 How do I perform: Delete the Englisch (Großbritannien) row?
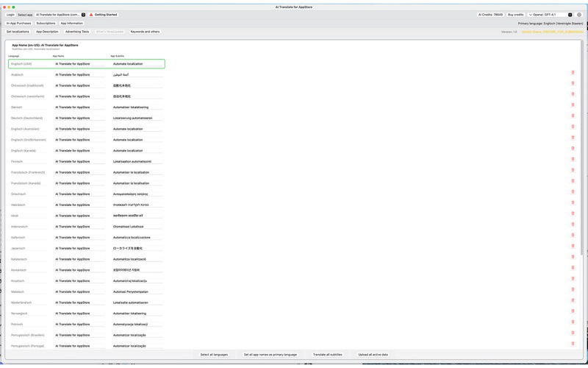click(x=573, y=138)
